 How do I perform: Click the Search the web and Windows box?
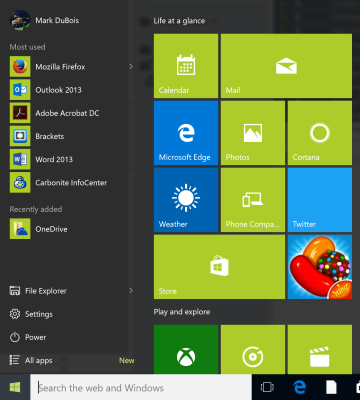[141, 387]
